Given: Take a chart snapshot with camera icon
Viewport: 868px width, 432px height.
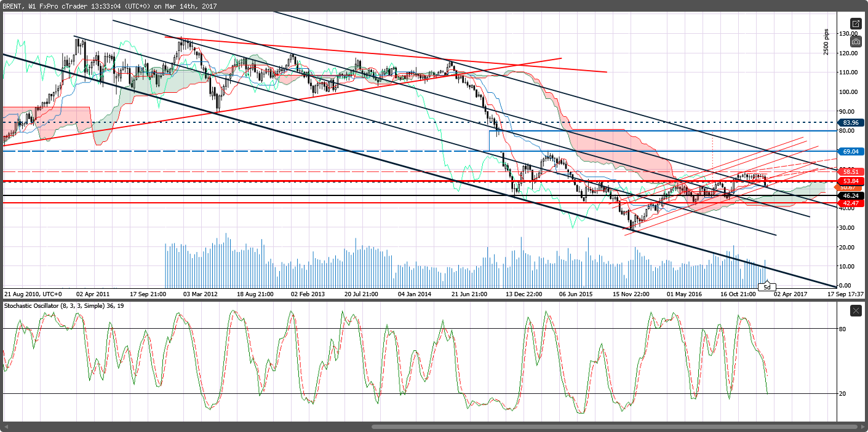Looking at the screenshot, I should pos(856,42).
